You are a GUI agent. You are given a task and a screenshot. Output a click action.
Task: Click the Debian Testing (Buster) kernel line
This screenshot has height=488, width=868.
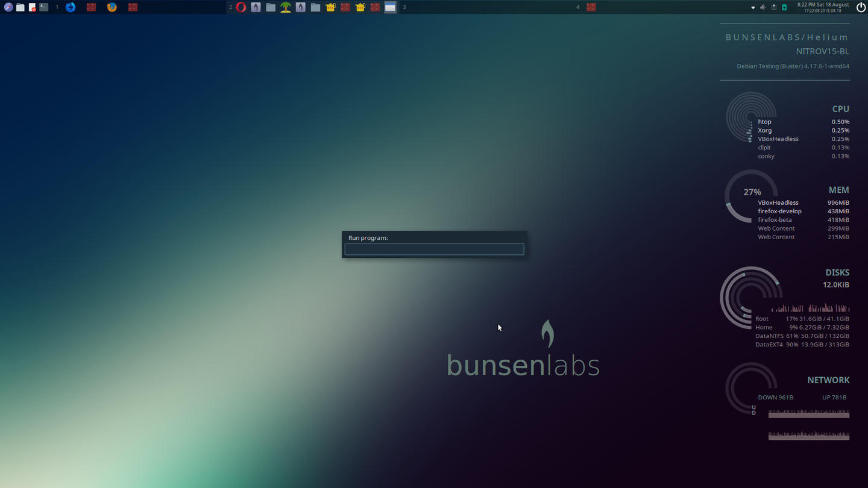point(793,66)
